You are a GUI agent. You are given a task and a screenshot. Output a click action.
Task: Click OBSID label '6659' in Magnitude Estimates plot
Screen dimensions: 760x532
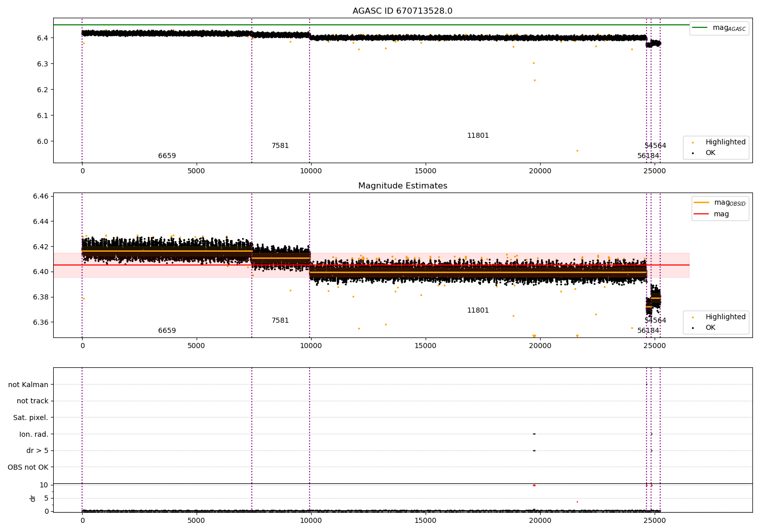point(167,331)
